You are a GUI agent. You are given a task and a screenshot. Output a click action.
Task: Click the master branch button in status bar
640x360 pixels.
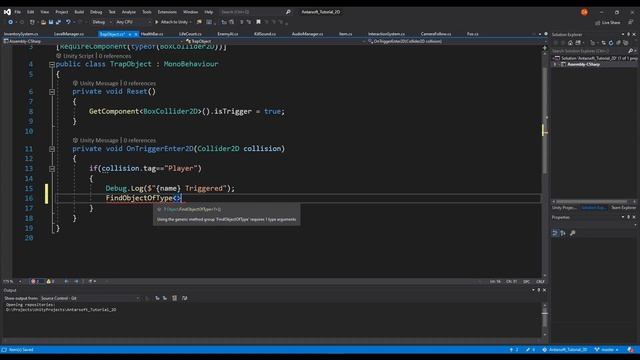607,350
